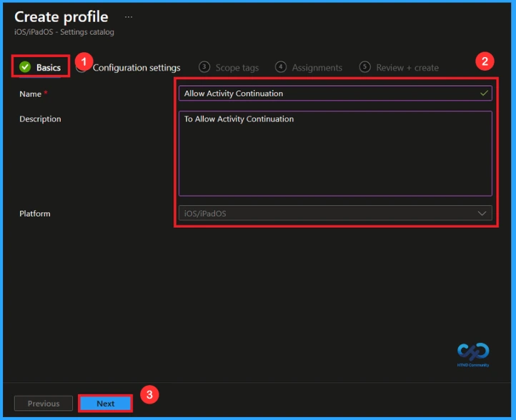
Task: Open the ellipsis more options menu
Action: click(129, 16)
